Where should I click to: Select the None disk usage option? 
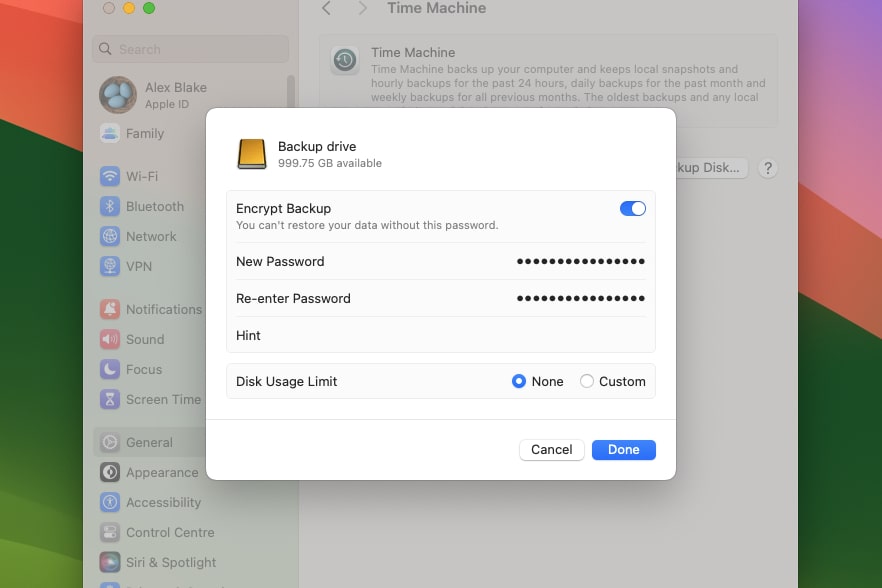[519, 381]
